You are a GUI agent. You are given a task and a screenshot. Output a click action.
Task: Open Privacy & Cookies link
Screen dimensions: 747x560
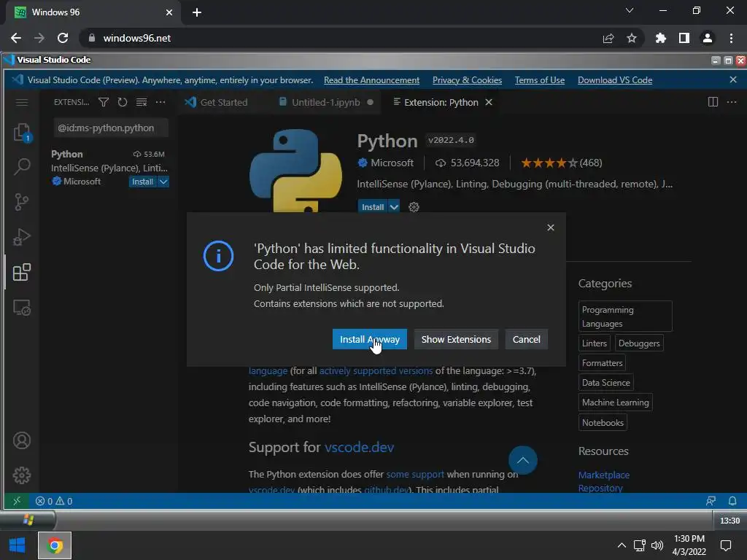(x=467, y=80)
